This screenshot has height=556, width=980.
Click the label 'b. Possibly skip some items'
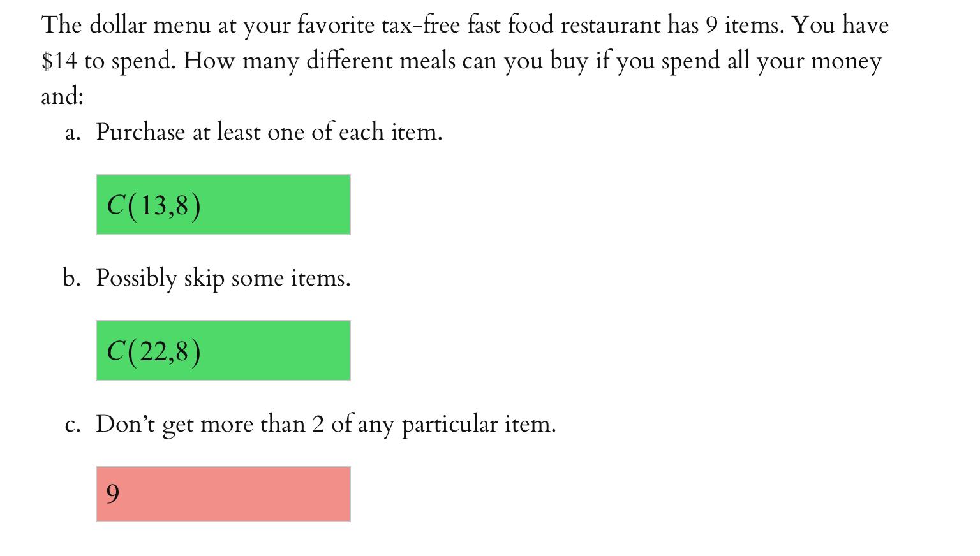[207, 278]
